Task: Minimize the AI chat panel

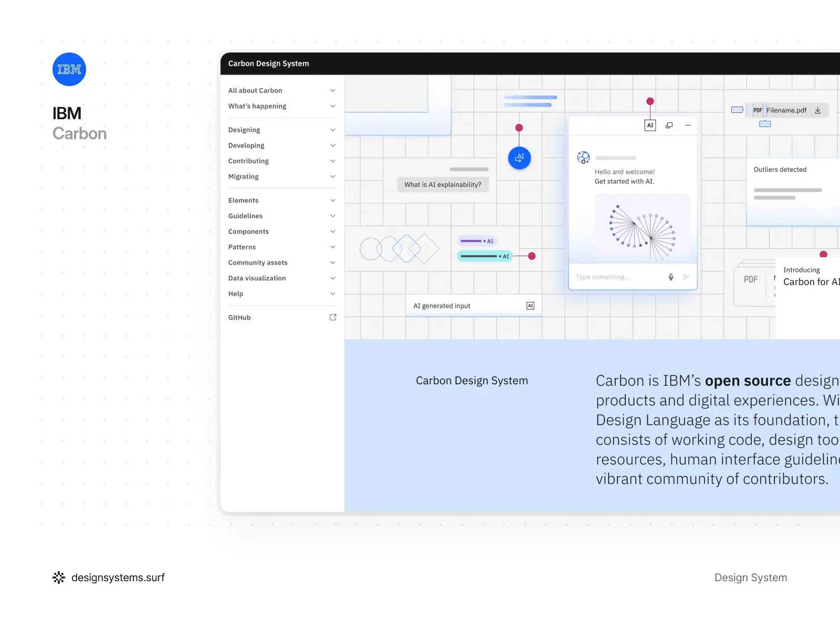Action: click(689, 125)
